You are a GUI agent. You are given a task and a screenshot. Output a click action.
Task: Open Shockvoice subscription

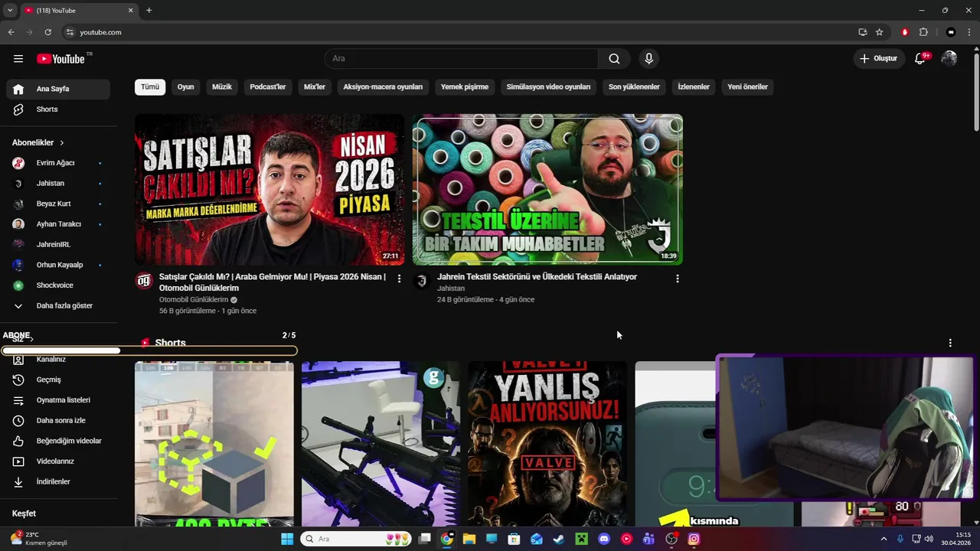[58, 285]
